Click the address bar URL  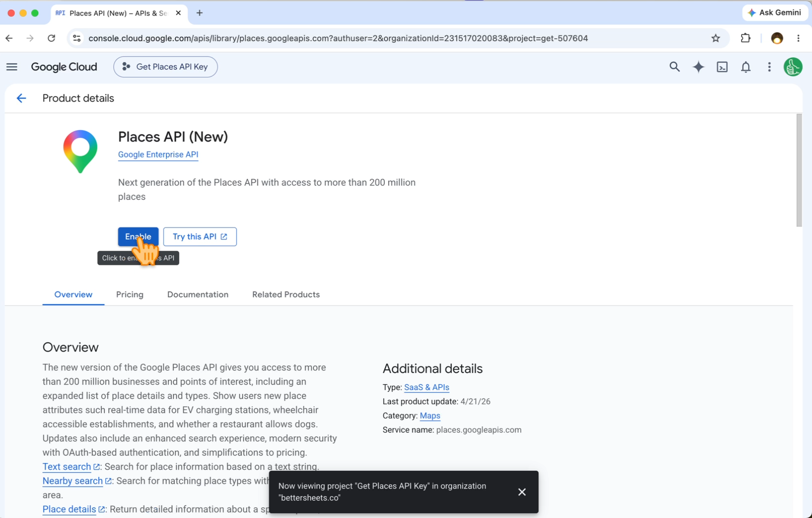pyautogui.click(x=338, y=38)
